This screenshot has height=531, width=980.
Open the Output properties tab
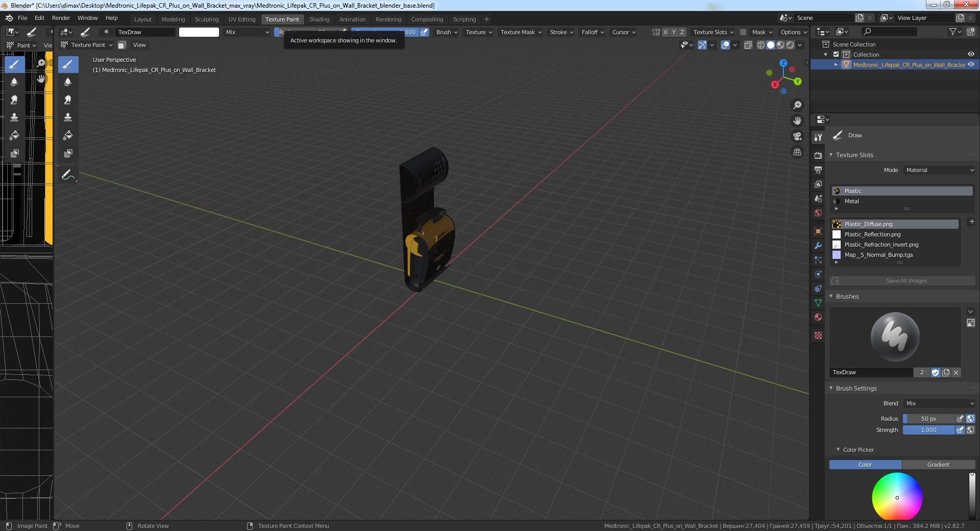pyautogui.click(x=818, y=170)
